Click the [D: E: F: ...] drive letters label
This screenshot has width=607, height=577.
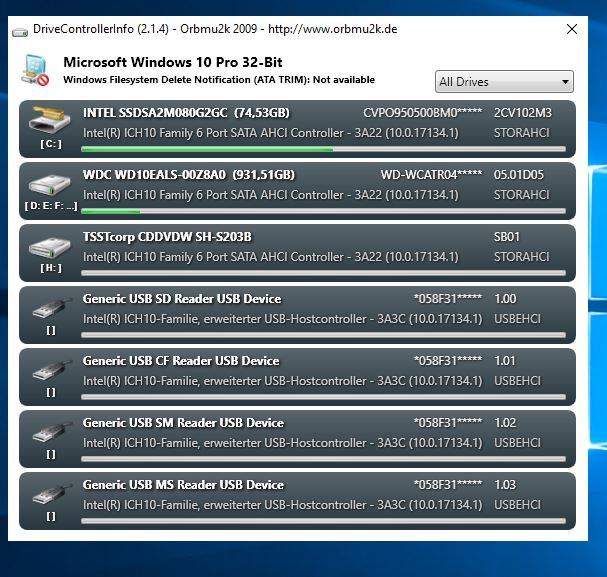[51, 206]
